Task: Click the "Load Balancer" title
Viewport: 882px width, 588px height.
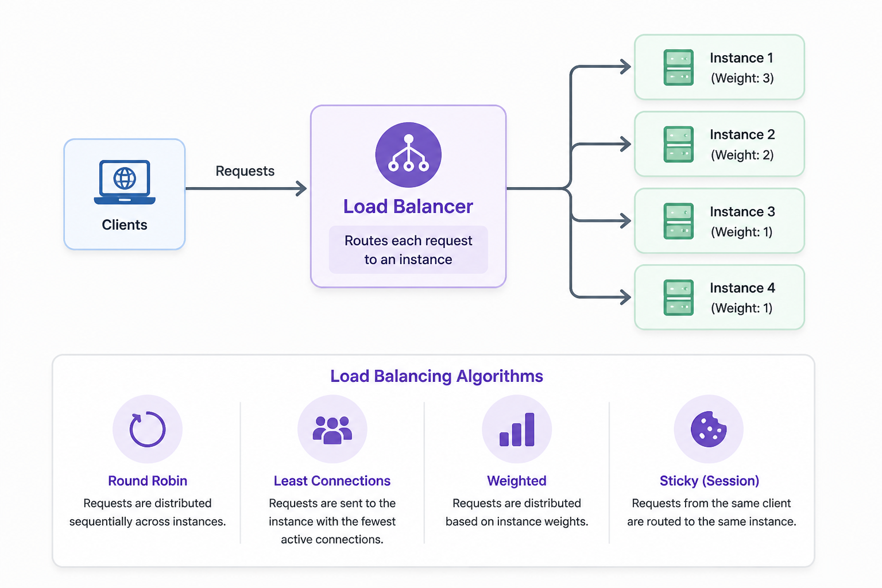Action: (408, 207)
